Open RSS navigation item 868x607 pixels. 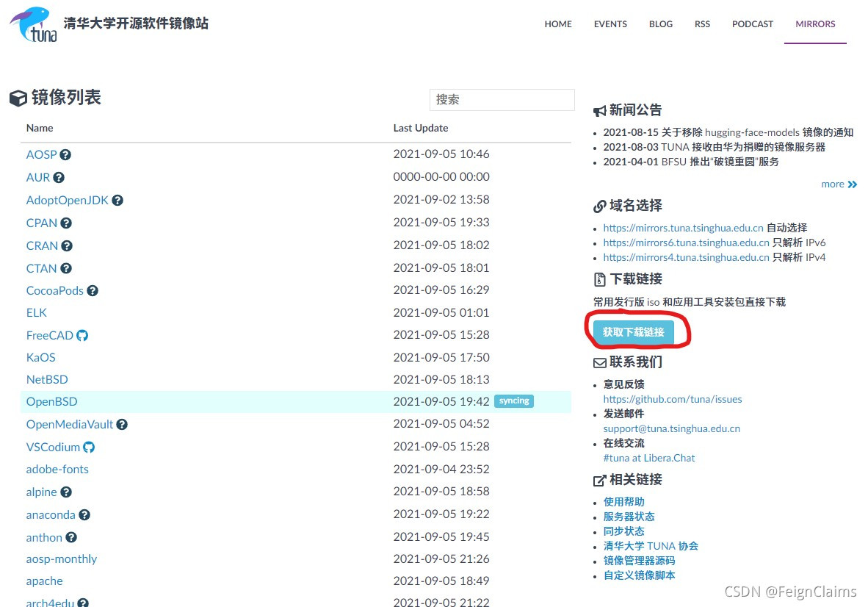pyautogui.click(x=703, y=24)
